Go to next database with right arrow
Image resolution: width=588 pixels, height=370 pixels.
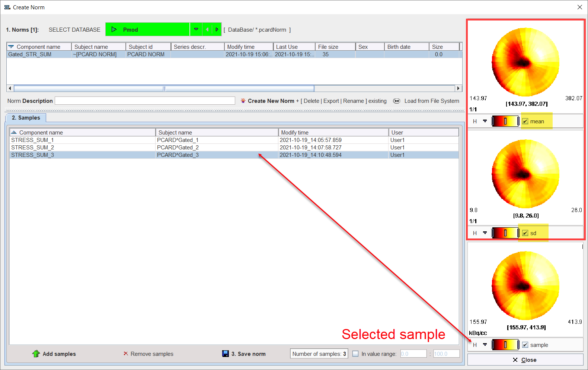point(217,29)
